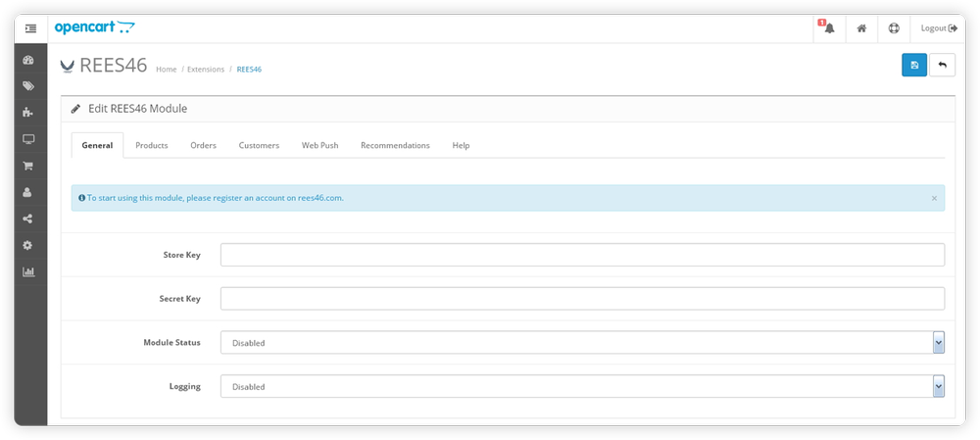Open the System gear sidebar icon

point(28,246)
